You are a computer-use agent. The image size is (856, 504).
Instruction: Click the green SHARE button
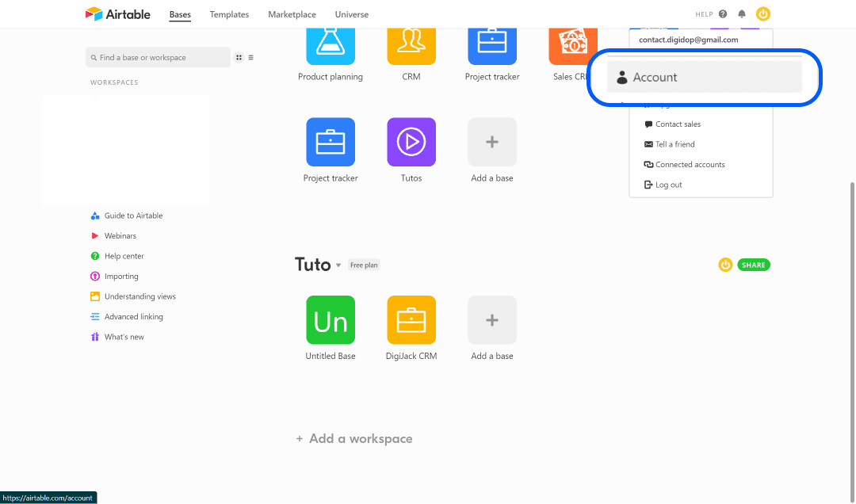754,265
